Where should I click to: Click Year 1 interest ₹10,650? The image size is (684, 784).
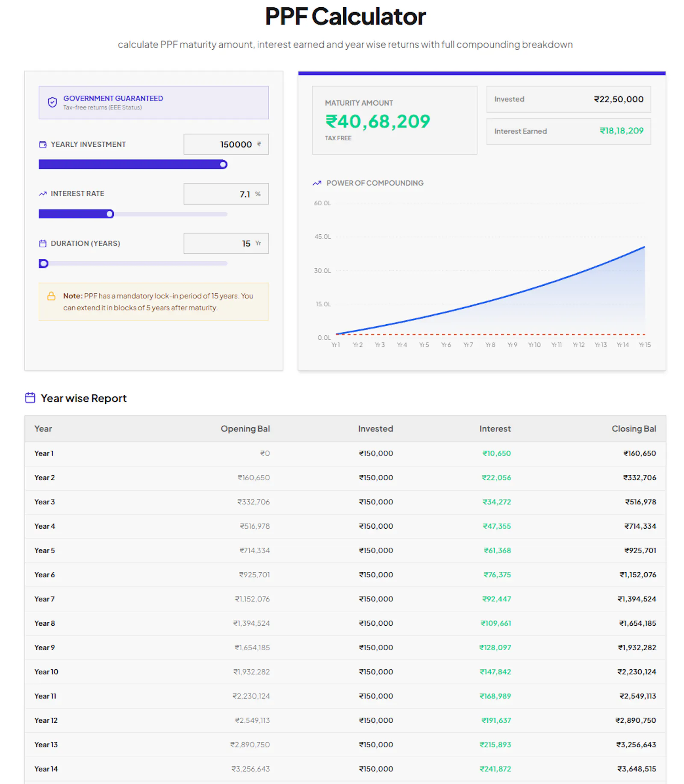click(496, 453)
